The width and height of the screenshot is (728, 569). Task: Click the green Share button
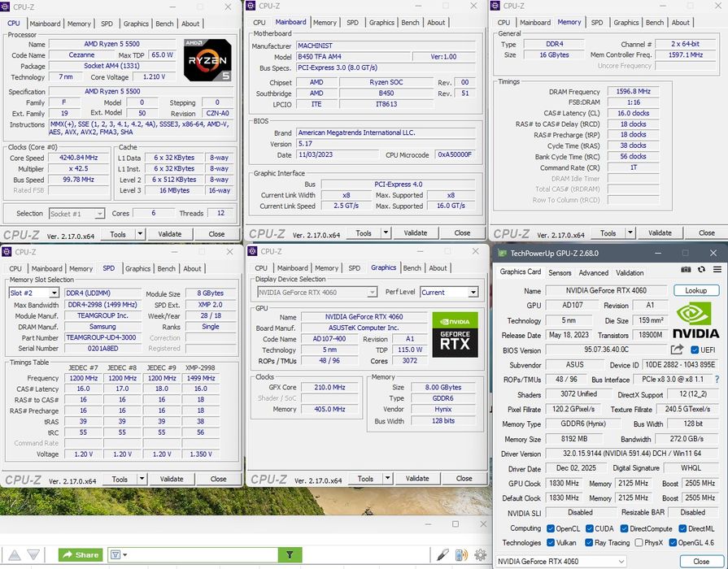point(81,554)
